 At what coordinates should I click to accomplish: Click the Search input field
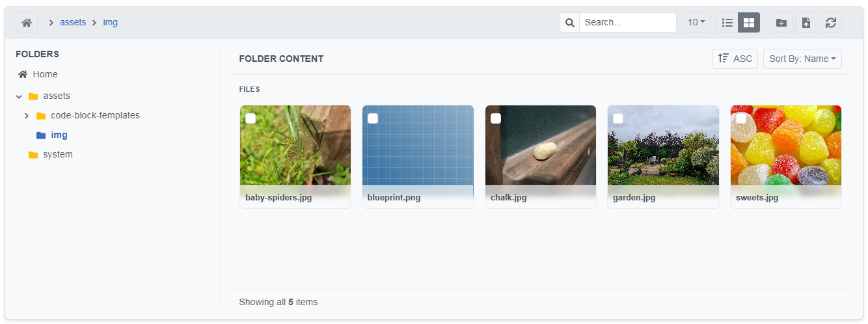[x=627, y=23]
